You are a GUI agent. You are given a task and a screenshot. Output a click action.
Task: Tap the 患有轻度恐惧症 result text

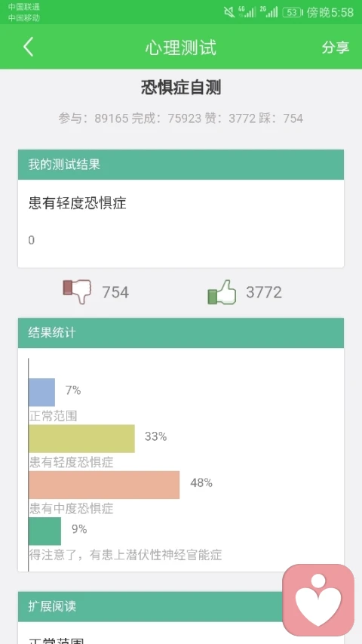click(x=77, y=203)
